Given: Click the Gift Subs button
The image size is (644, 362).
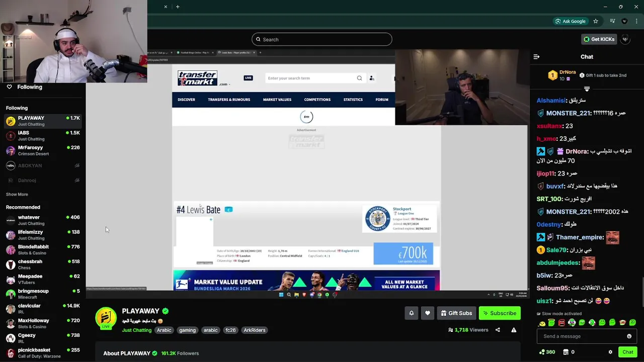Looking at the screenshot, I should pos(456,313).
